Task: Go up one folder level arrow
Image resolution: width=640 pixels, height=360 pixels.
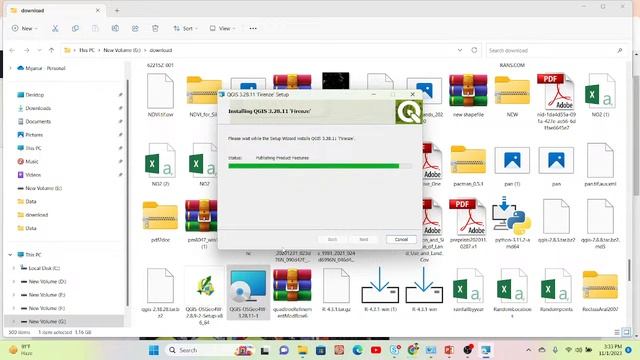Action: click(51, 50)
